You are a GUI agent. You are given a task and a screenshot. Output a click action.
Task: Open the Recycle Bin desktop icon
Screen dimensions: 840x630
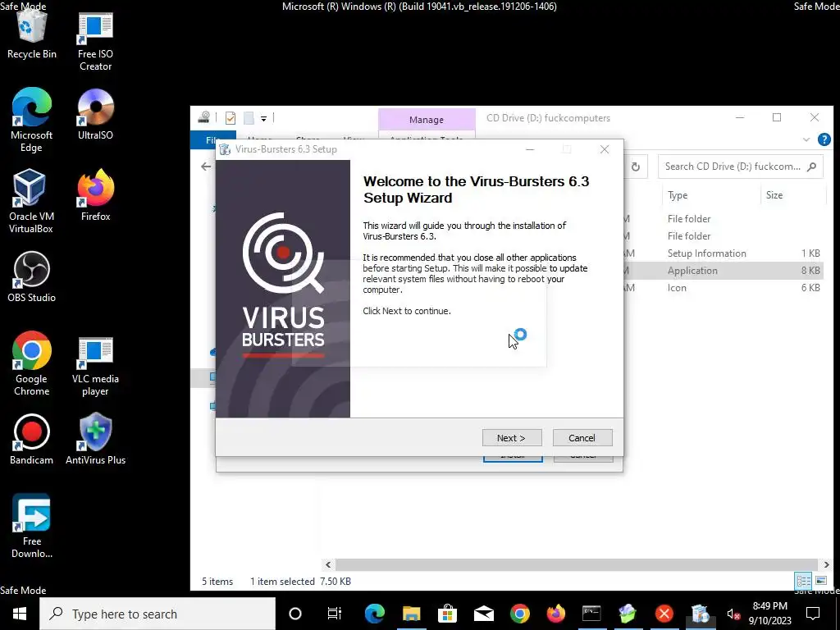(x=32, y=35)
